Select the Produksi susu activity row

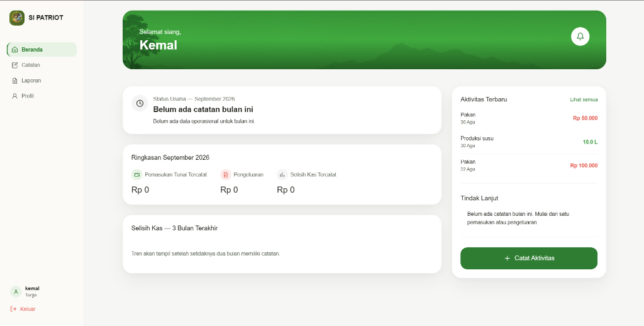point(528,142)
